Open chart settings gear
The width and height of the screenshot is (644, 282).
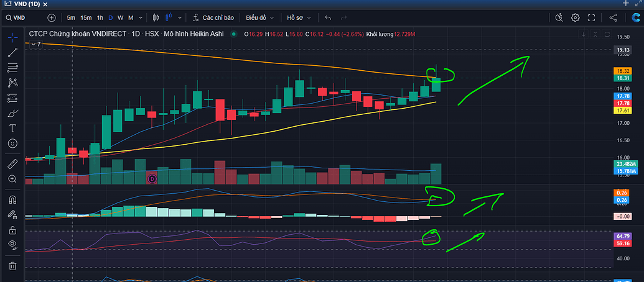(576, 17)
